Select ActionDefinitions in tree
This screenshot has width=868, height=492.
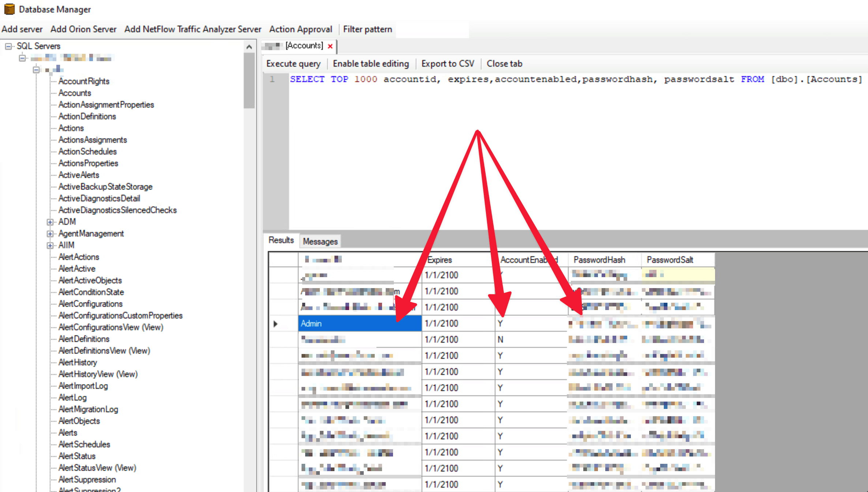[87, 116]
